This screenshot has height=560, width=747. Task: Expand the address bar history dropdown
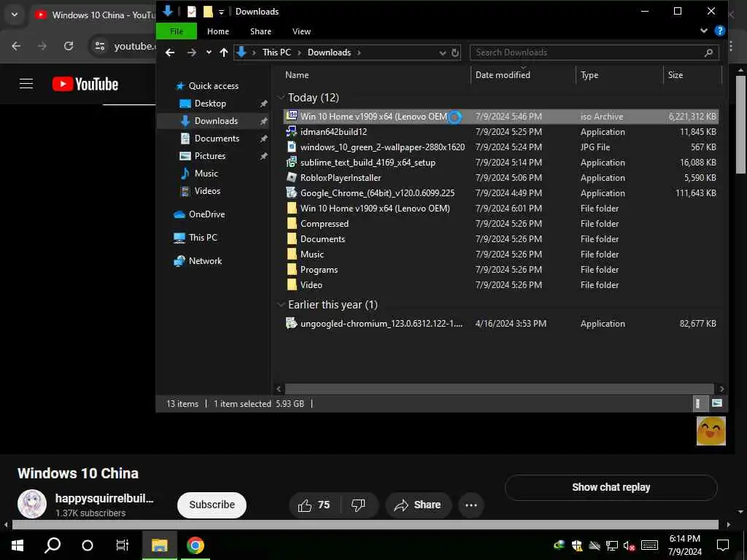tap(443, 52)
